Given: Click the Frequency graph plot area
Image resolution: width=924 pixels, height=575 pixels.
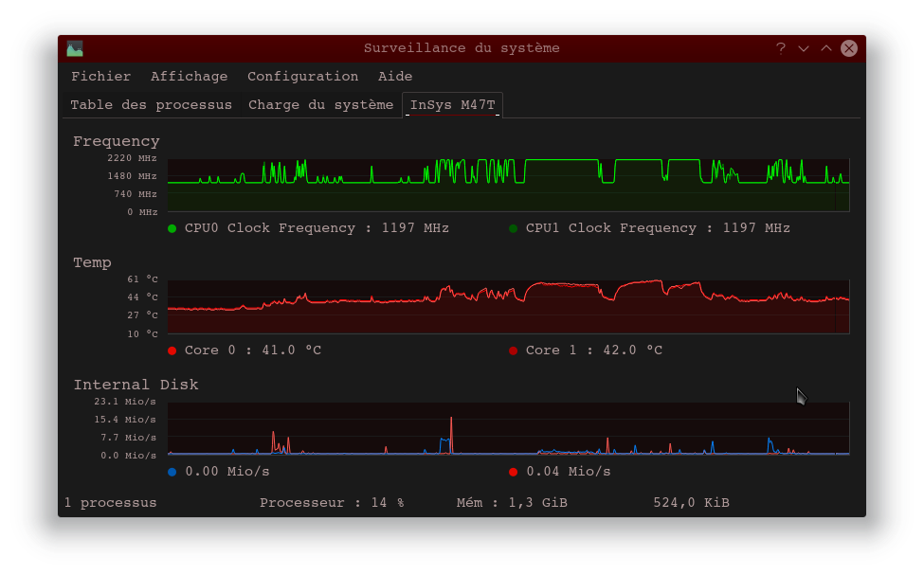Looking at the screenshot, I should pyautogui.click(x=509, y=185).
